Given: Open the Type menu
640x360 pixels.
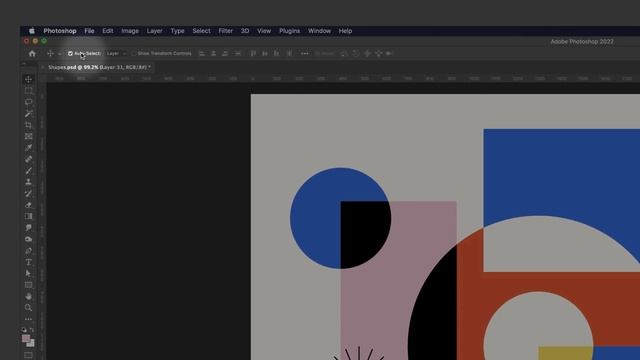Looking at the screenshot, I should tap(178, 31).
